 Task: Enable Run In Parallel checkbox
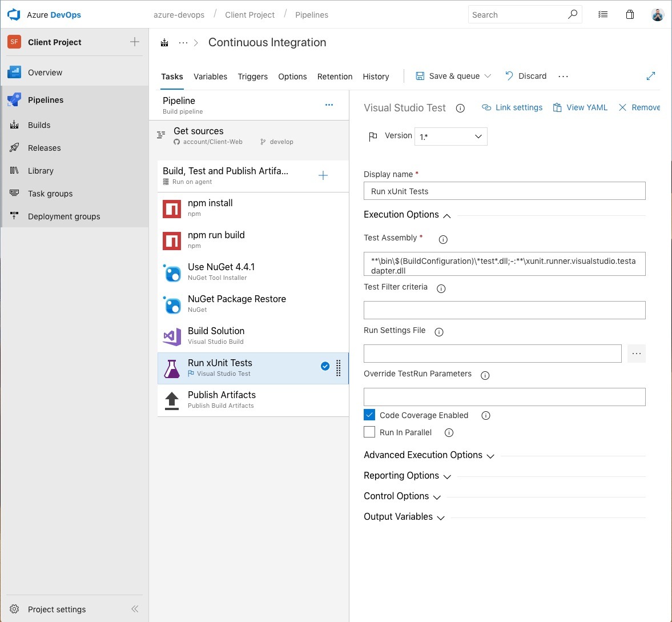click(x=369, y=432)
